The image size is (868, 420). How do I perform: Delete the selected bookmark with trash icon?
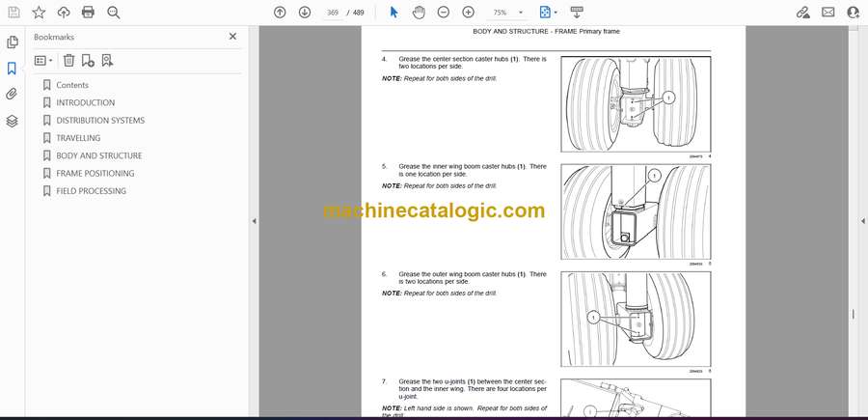(x=68, y=61)
